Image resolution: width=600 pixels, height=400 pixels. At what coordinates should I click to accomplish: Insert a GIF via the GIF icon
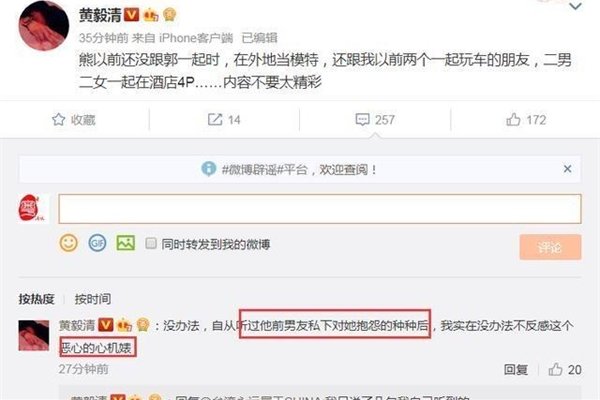pos(97,243)
